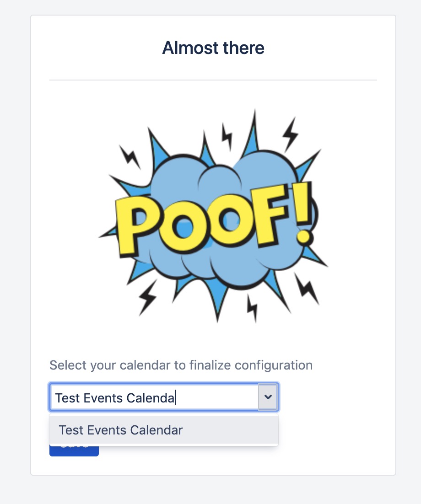
Task: Click the top-left lightning bolt
Action: point(130,156)
